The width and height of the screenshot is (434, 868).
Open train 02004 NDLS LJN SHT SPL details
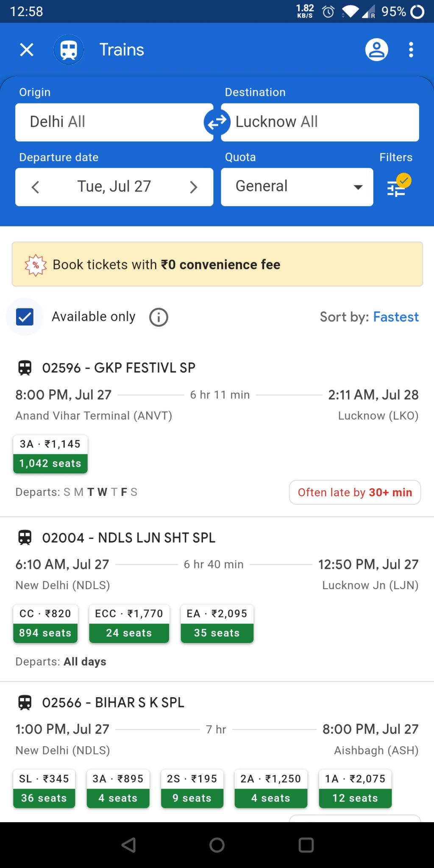129,537
